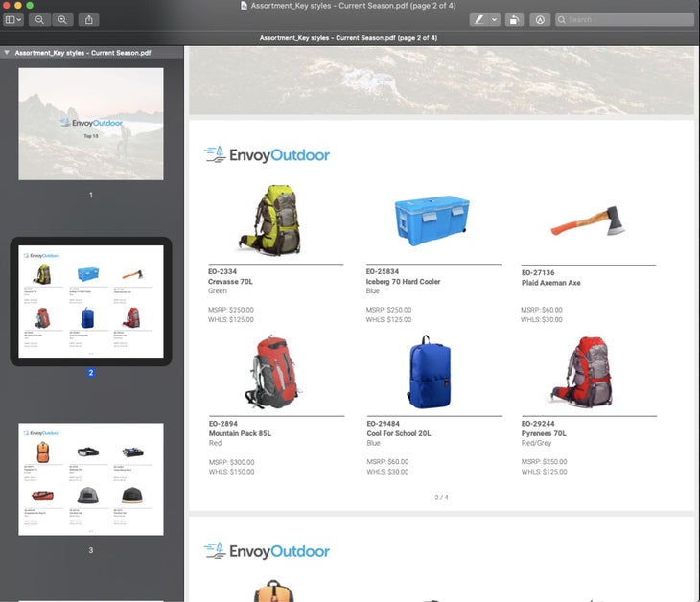700x602 pixels.
Task: Click the 'Green' color label under Crevasse
Action: click(x=218, y=291)
